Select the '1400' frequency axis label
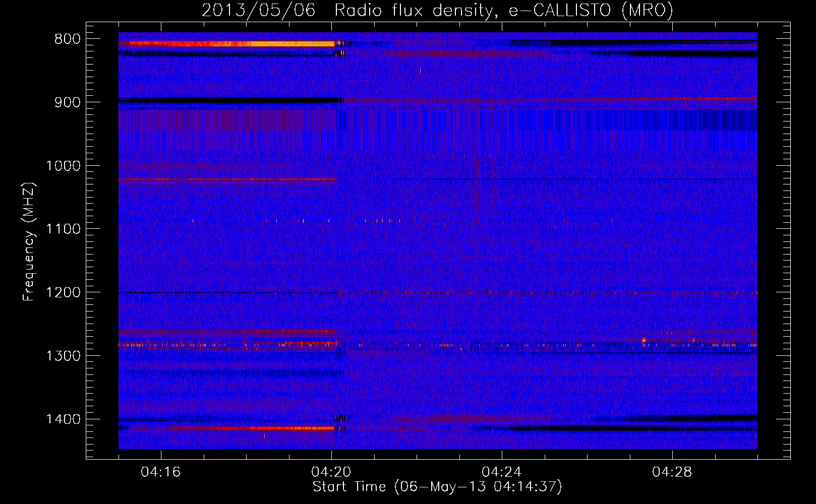 [x=63, y=419]
